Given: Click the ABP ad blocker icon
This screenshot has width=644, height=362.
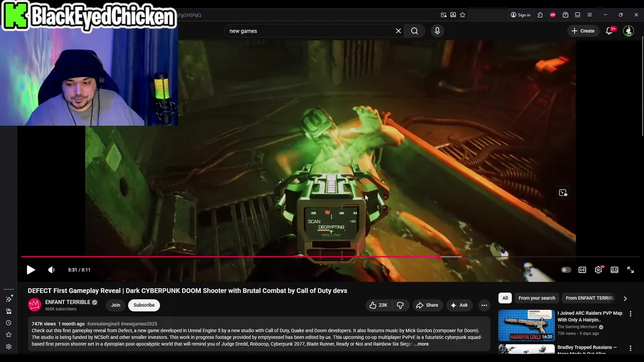Looking at the screenshot, I should 553,15.
